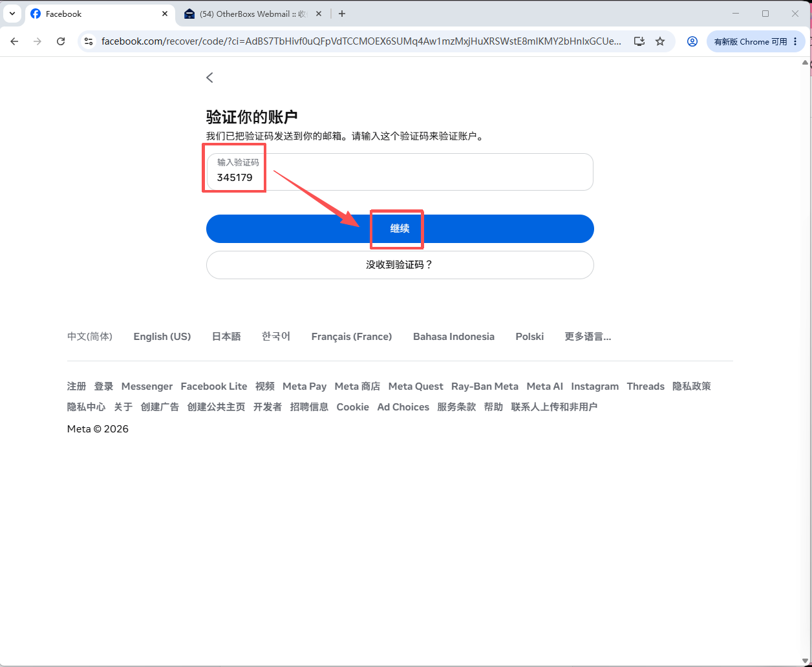The height and width of the screenshot is (667, 812).
Task: Open the Meta 商店 footer link
Action: coord(358,386)
